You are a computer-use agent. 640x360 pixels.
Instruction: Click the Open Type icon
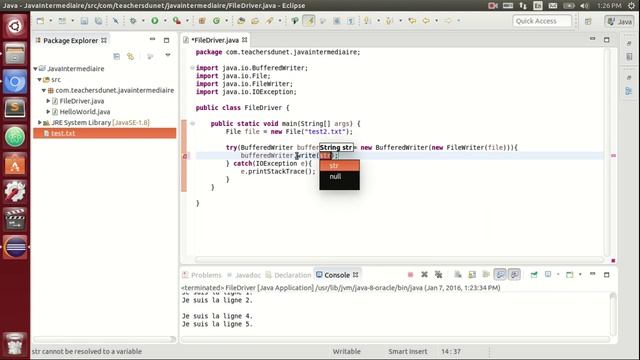pos(241,21)
